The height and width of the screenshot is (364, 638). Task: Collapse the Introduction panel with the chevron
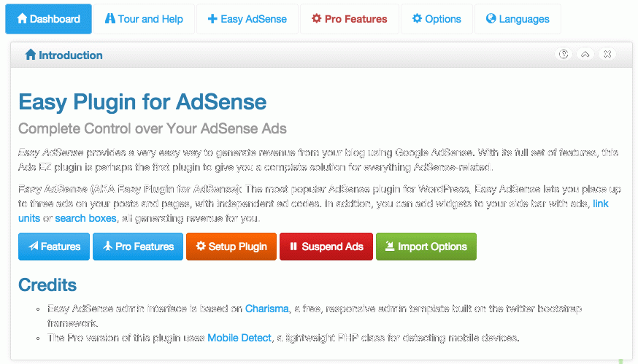pos(585,54)
